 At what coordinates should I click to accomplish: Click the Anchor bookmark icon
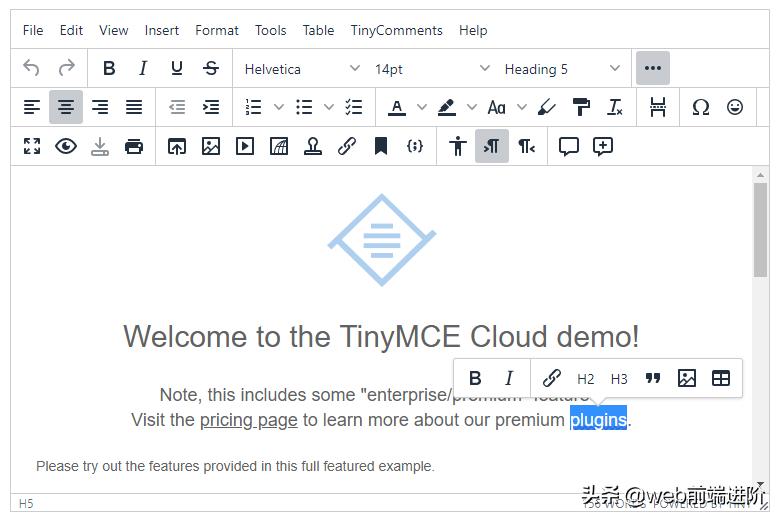coord(381,146)
